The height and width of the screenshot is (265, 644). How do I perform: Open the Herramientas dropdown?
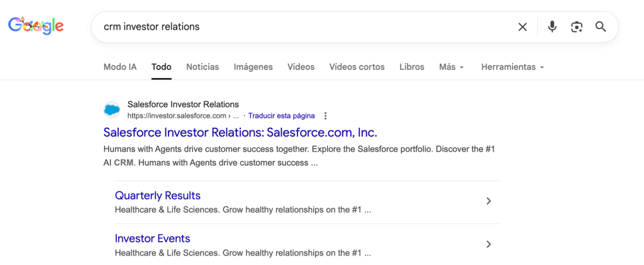tap(512, 67)
